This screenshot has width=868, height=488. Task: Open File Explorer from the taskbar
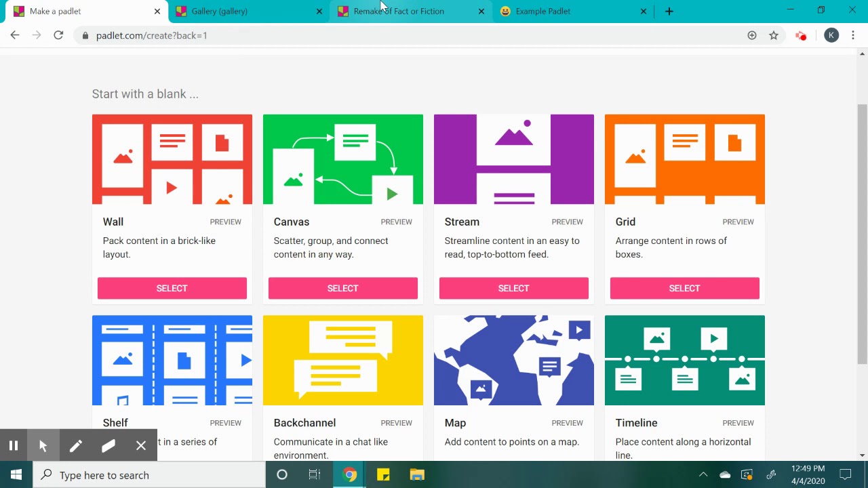click(x=417, y=474)
